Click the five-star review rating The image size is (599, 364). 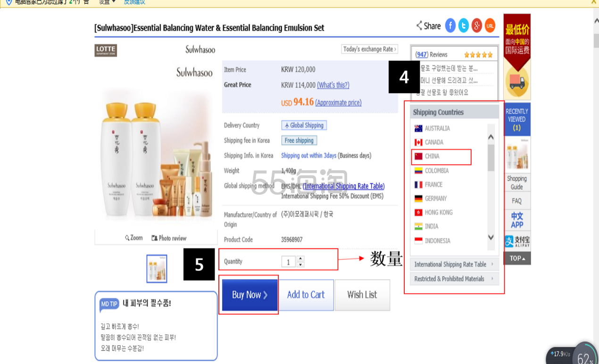point(479,55)
